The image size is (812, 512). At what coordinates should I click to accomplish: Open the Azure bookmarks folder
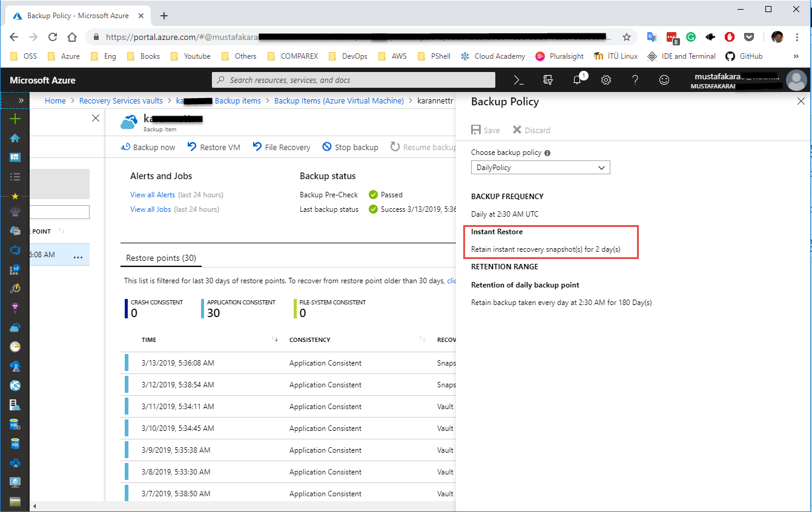click(x=64, y=56)
